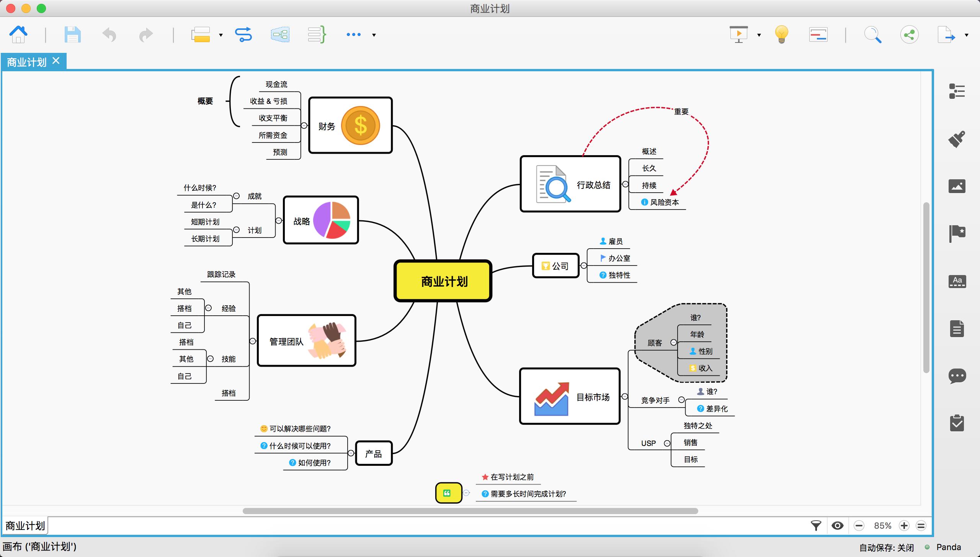The image size is (980, 557).
Task: Open export options dropdown arrow
Action: click(967, 35)
